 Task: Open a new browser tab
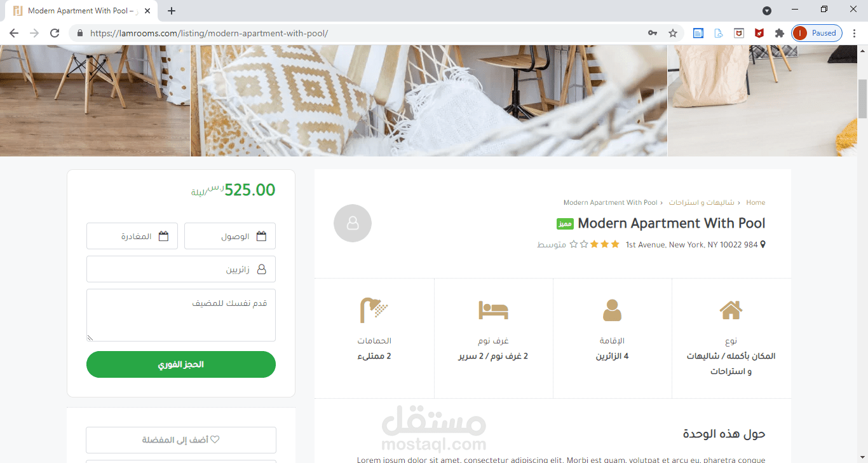172,11
